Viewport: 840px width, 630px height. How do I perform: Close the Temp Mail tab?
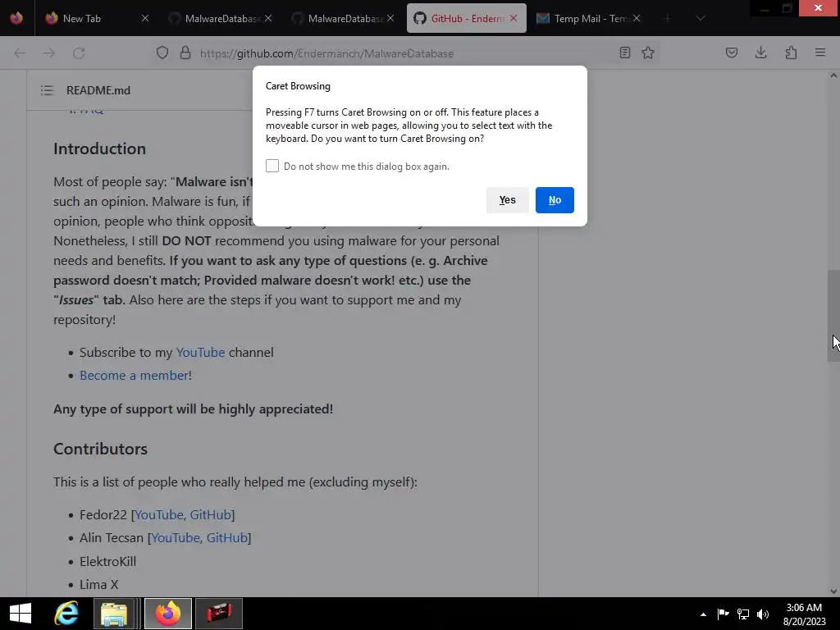[x=637, y=18]
